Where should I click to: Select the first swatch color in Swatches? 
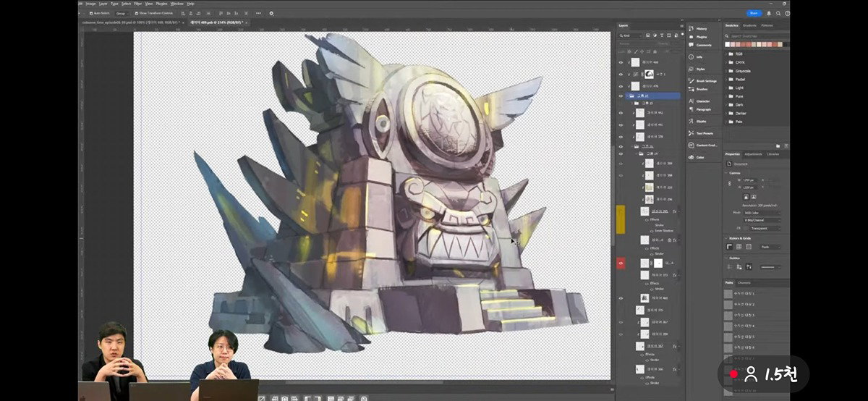[x=728, y=44]
